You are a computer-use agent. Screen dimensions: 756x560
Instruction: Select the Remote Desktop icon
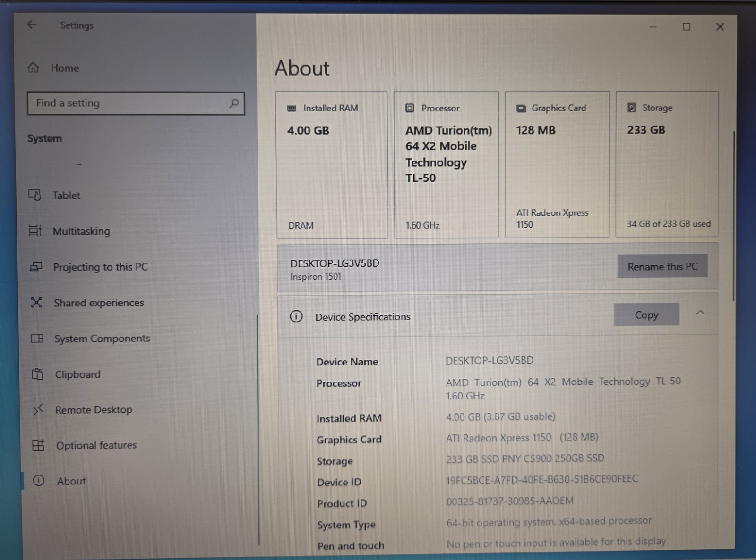(38, 409)
